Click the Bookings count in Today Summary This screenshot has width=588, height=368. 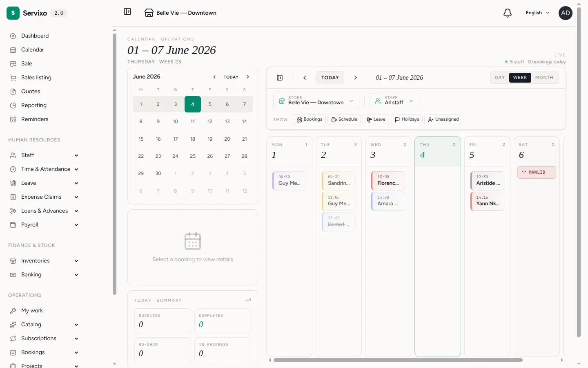pos(163,321)
